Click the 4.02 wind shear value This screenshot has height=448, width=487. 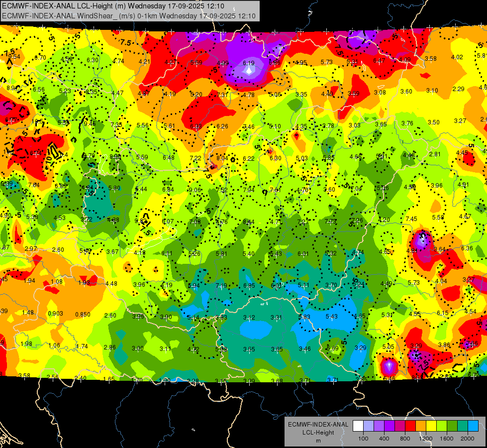click(x=457, y=57)
